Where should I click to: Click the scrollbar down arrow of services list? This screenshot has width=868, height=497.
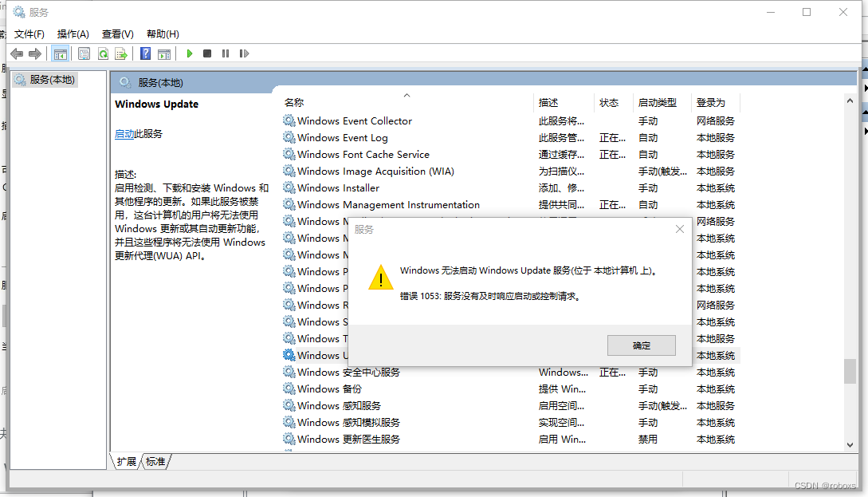click(850, 445)
